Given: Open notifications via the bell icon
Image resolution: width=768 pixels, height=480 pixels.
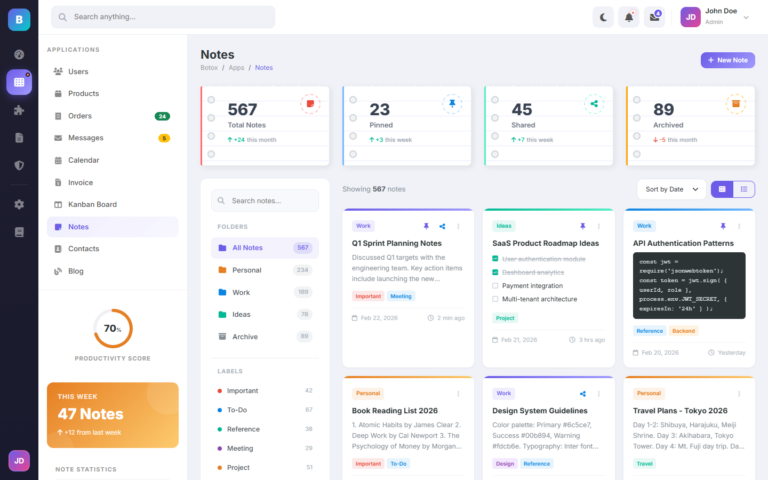Looking at the screenshot, I should [x=629, y=16].
